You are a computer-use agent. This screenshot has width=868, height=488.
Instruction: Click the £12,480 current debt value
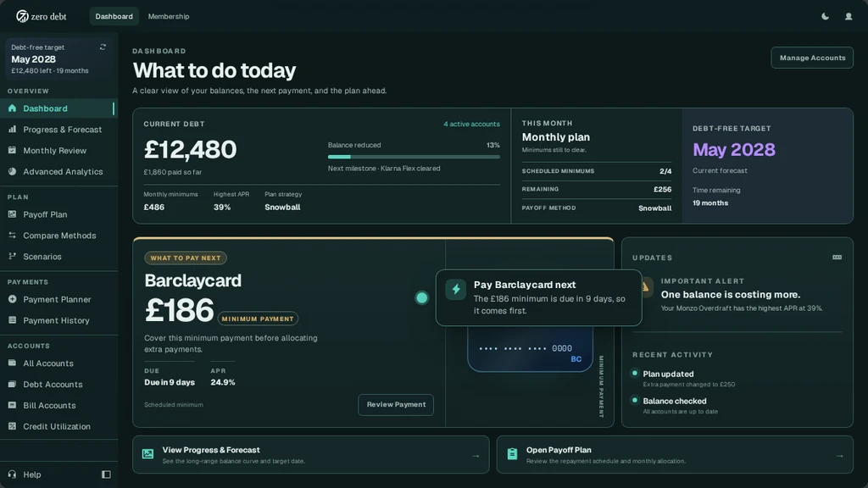190,149
